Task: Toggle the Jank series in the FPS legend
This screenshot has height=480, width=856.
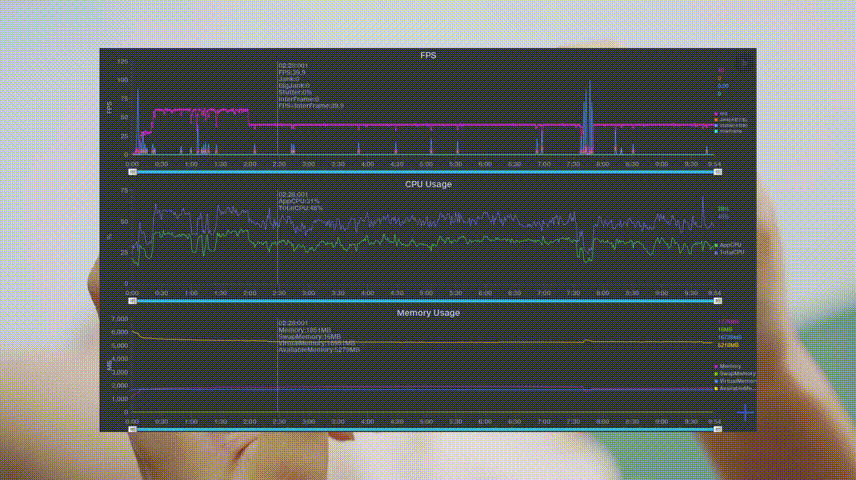Action: [730, 120]
